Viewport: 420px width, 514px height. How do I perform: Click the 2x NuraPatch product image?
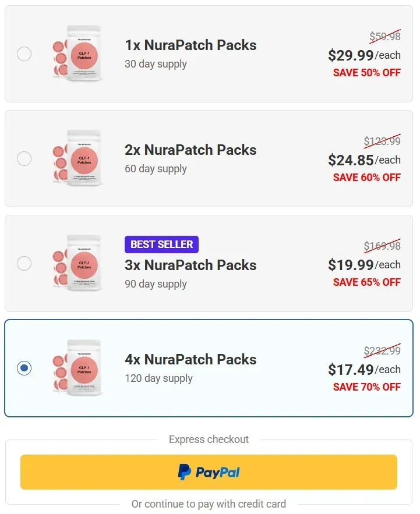coord(79,158)
